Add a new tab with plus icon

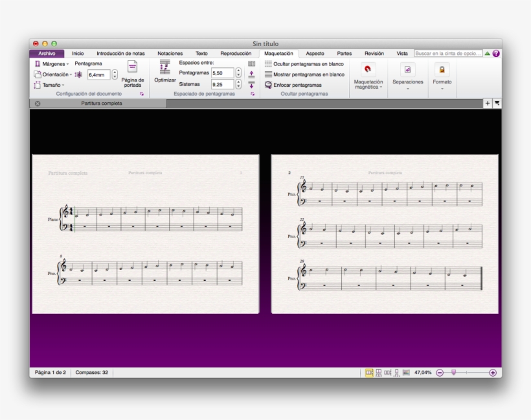click(x=487, y=104)
